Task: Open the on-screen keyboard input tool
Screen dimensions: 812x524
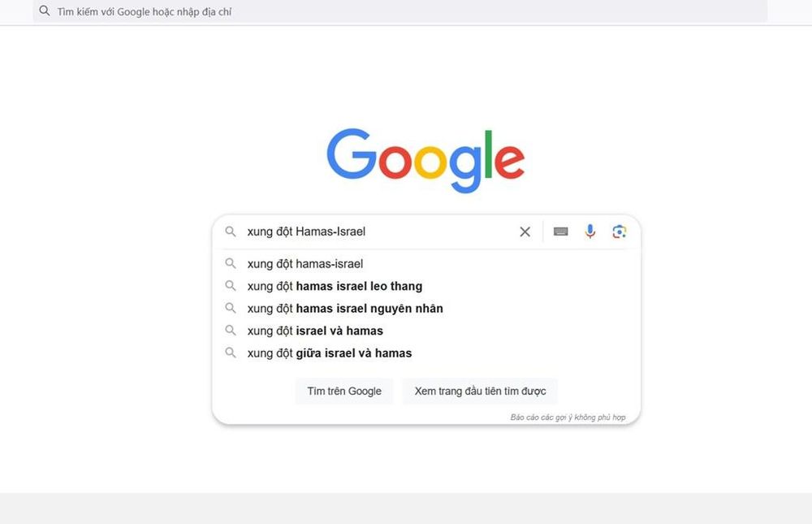Action: (560, 232)
